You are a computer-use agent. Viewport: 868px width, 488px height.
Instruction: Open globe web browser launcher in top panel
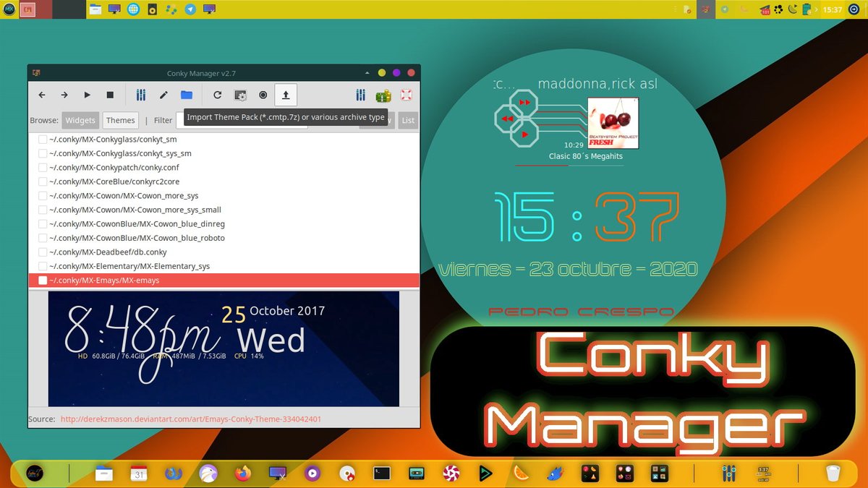coord(133,9)
